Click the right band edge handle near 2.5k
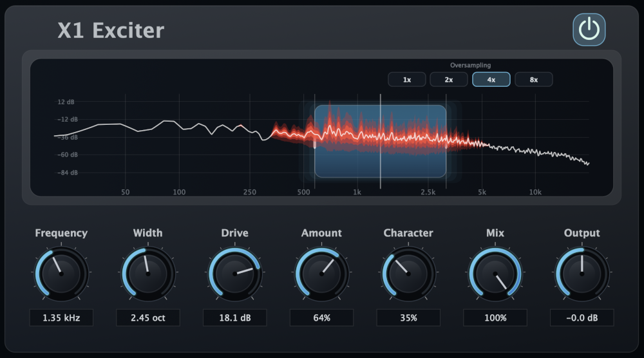644x358 pixels. pos(446,145)
